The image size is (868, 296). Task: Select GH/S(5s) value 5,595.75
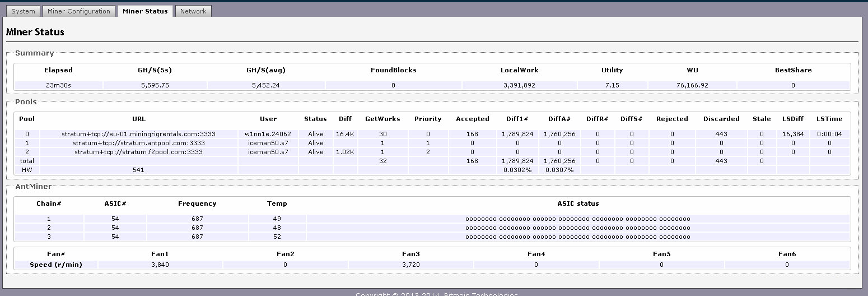[x=155, y=85]
